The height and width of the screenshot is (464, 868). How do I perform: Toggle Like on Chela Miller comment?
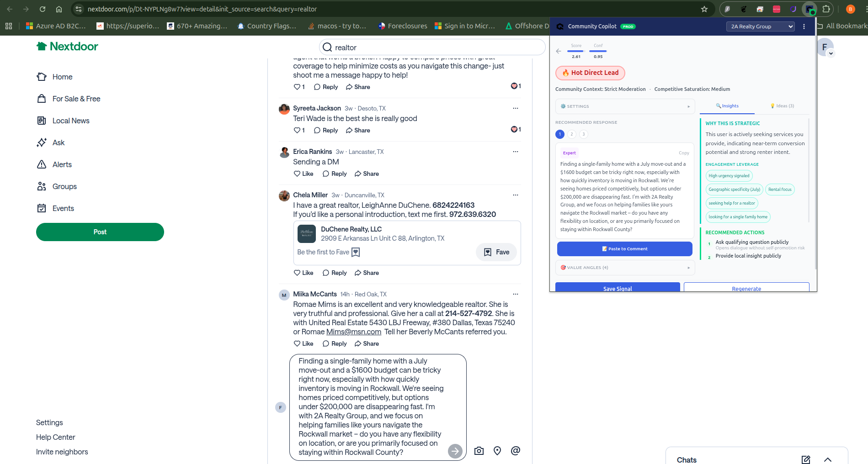304,273
